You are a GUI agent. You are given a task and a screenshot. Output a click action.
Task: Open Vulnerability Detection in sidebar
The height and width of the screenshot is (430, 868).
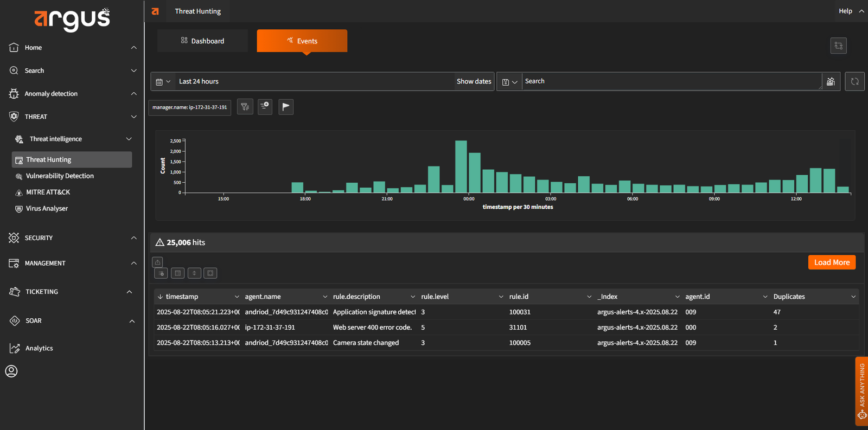[60, 176]
